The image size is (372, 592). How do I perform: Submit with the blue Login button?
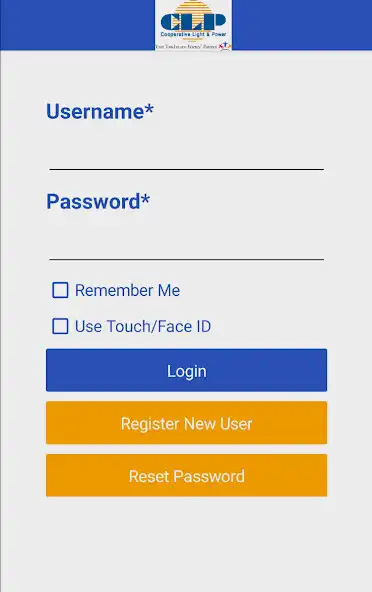coord(187,370)
